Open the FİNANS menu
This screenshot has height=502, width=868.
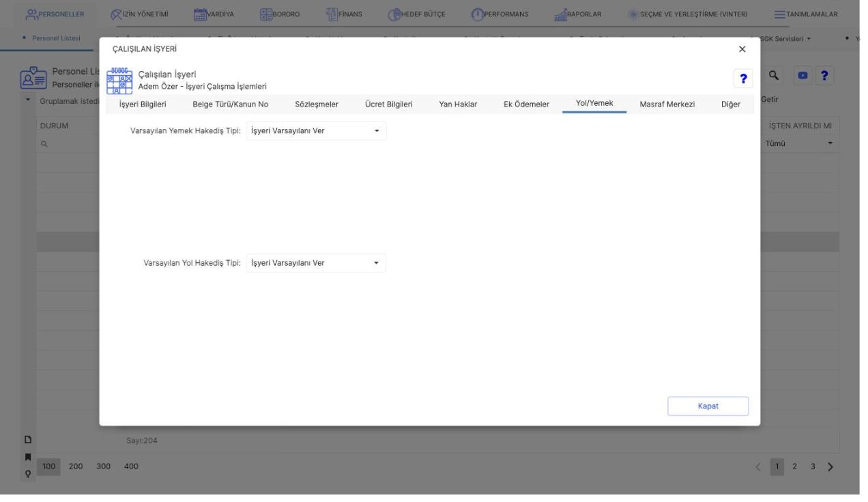click(x=345, y=14)
